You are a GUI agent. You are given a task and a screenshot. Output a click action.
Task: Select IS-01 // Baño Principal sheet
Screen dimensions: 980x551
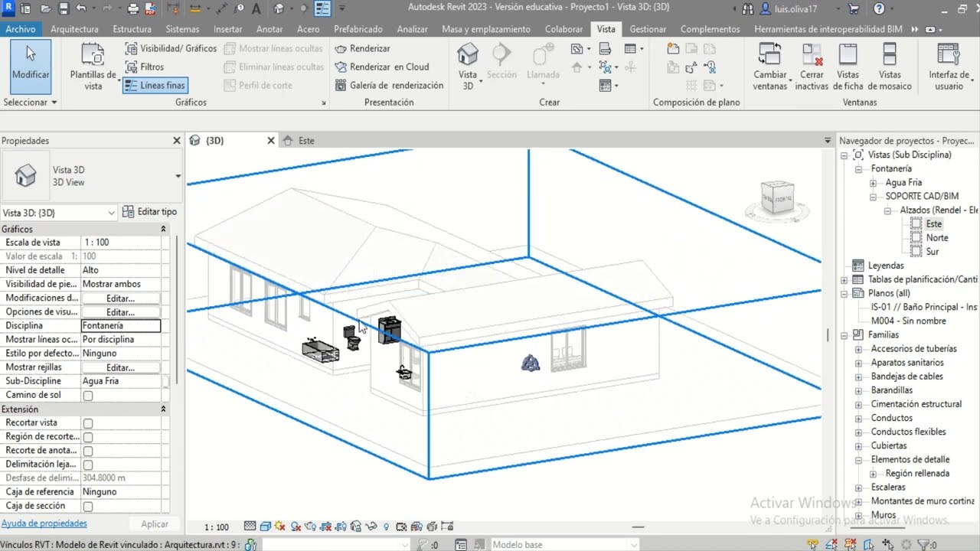(x=924, y=307)
